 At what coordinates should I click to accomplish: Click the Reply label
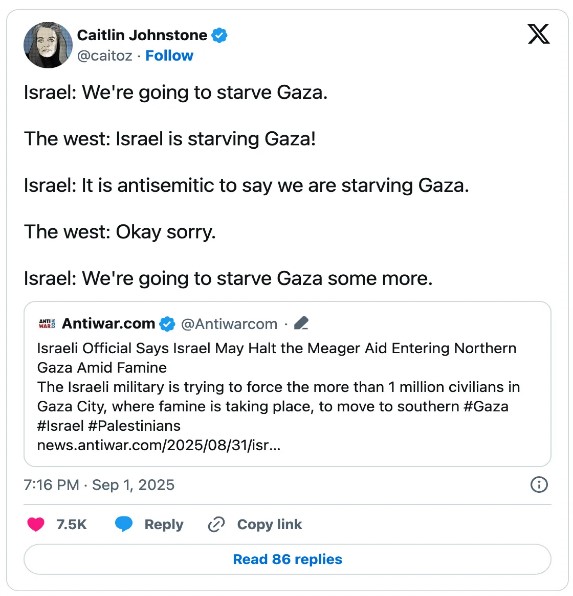tap(163, 524)
